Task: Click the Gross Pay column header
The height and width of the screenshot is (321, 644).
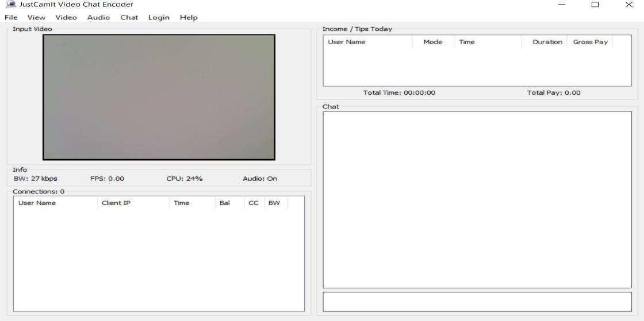Action: [x=590, y=42]
